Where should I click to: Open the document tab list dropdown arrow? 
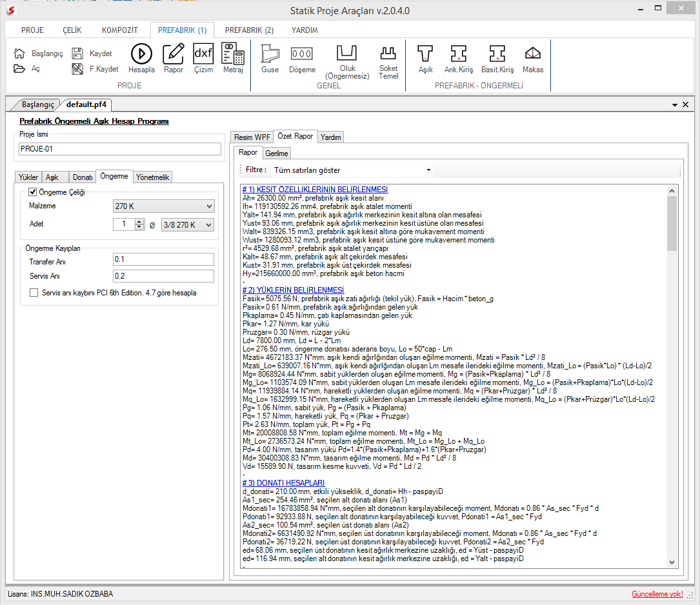tap(675, 105)
